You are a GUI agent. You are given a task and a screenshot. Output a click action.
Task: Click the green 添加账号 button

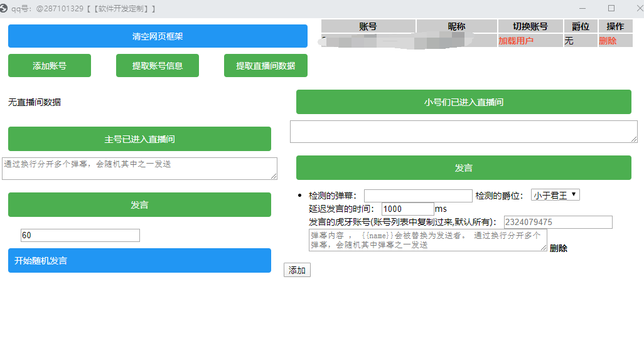(x=50, y=66)
